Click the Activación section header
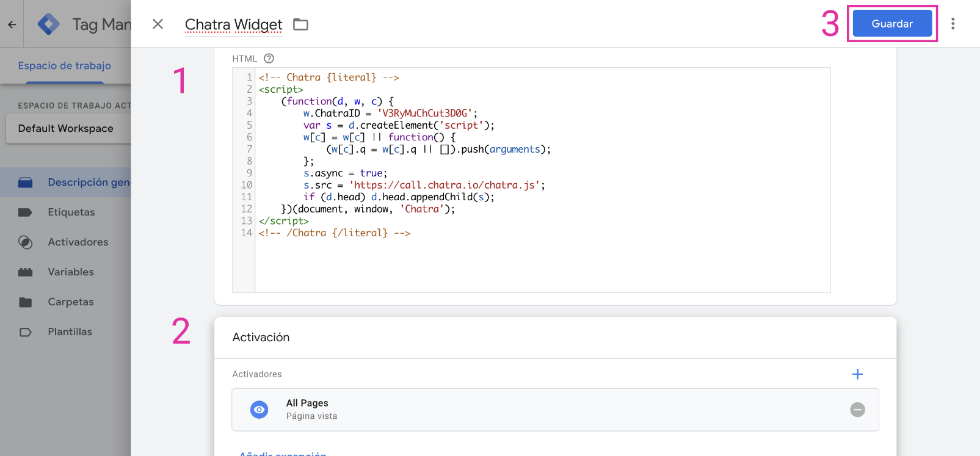980x456 pixels. point(261,338)
